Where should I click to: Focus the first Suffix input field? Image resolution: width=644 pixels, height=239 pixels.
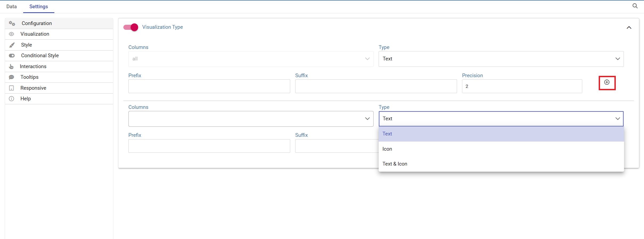(x=376, y=86)
